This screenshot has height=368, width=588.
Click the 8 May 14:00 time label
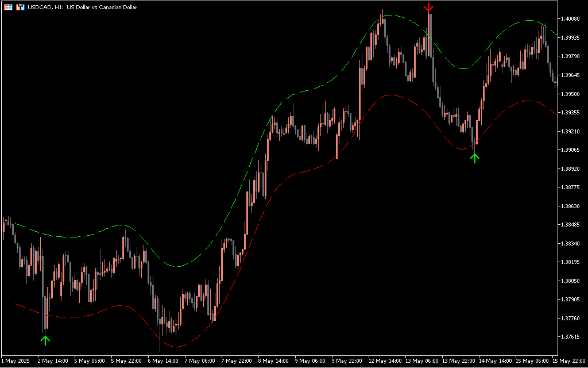pyautogui.click(x=274, y=361)
